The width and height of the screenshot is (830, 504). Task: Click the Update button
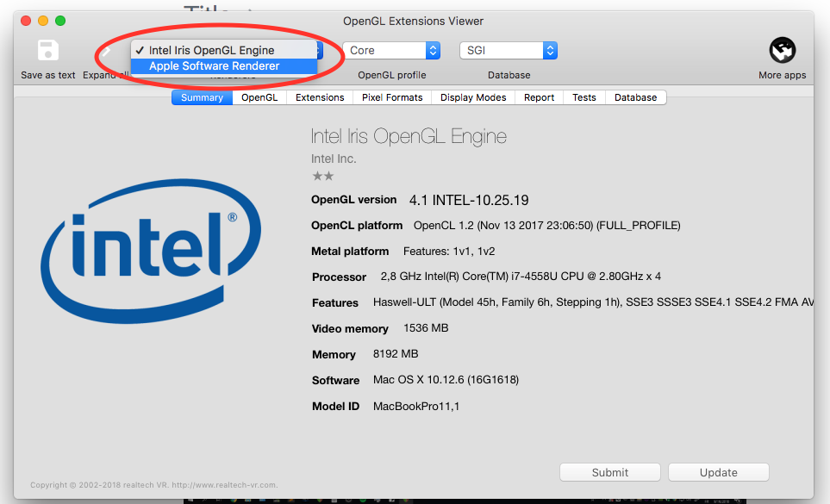[x=718, y=472]
